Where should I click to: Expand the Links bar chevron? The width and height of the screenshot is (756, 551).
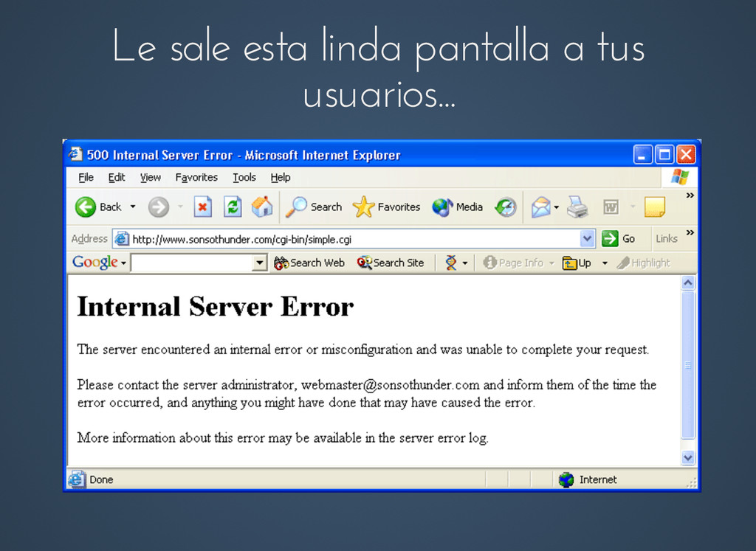pyautogui.click(x=690, y=232)
